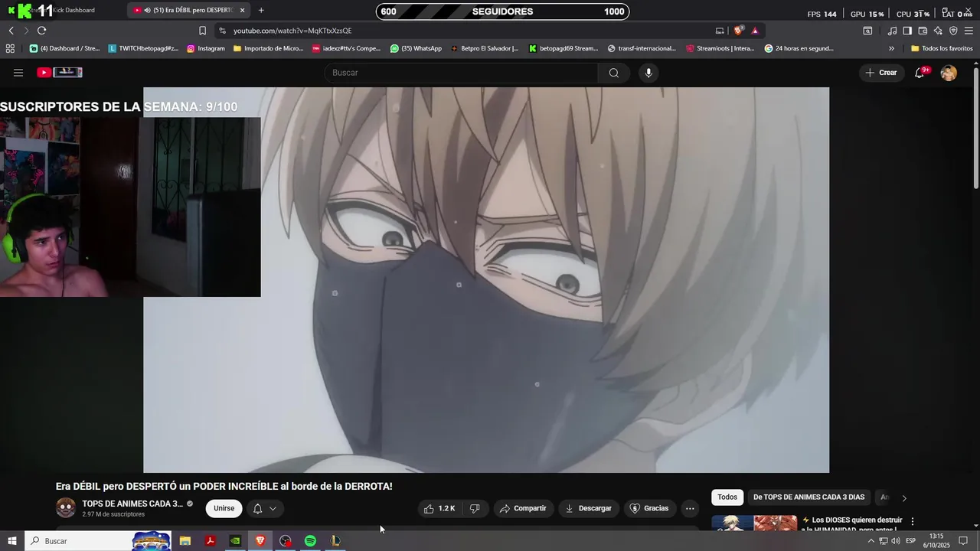This screenshot has width=980, height=551.
Task: Share video with Compartir button
Action: [x=523, y=508]
